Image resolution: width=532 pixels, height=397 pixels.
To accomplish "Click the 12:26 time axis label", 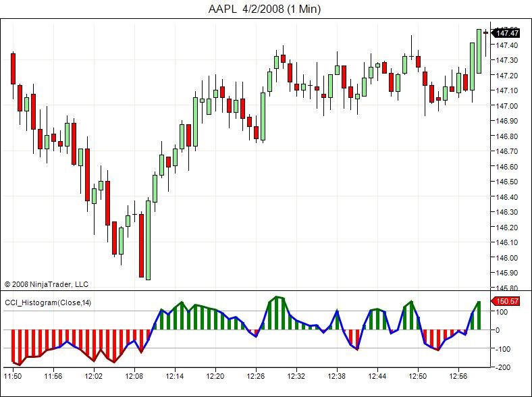I will [x=255, y=376].
